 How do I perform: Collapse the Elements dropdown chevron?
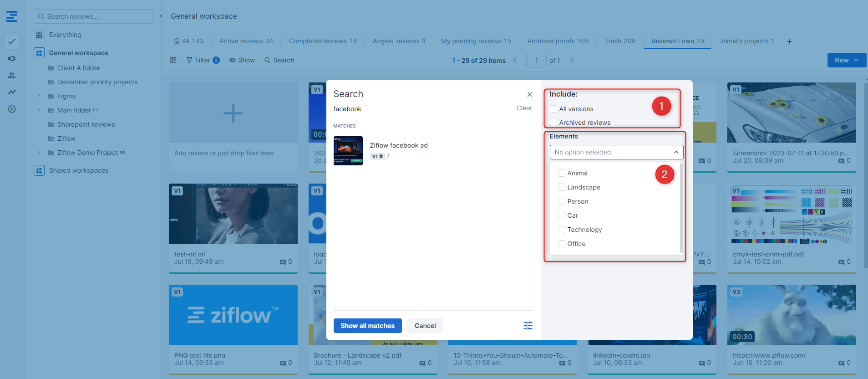(676, 152)
